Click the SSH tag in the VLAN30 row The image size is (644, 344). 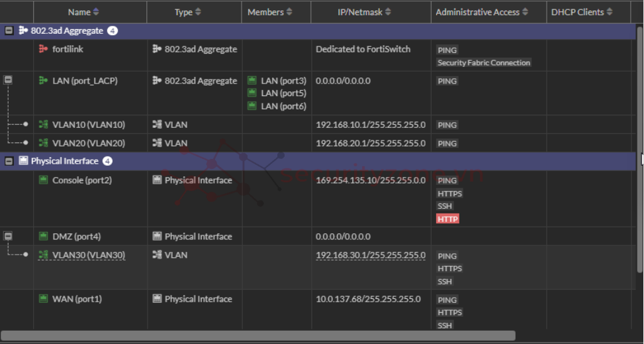pyautogui.click(x=445, y=282)
